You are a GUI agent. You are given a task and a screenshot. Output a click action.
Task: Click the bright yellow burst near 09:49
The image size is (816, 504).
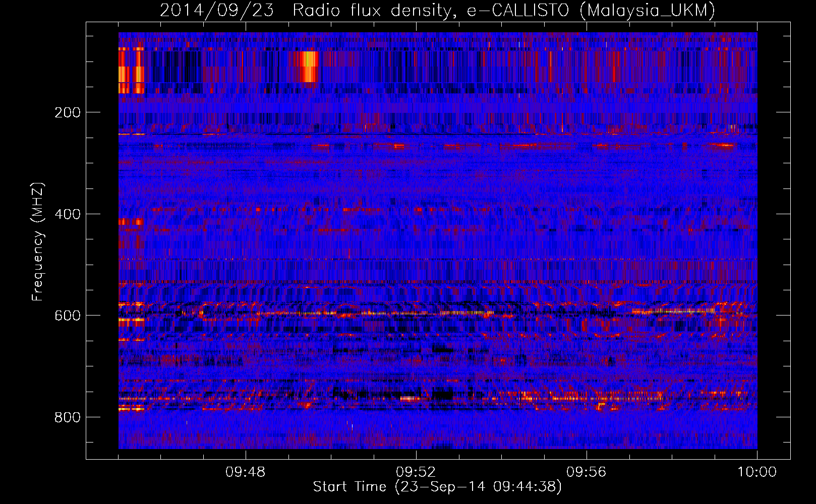pyautogui.click(x=308, y=67)
